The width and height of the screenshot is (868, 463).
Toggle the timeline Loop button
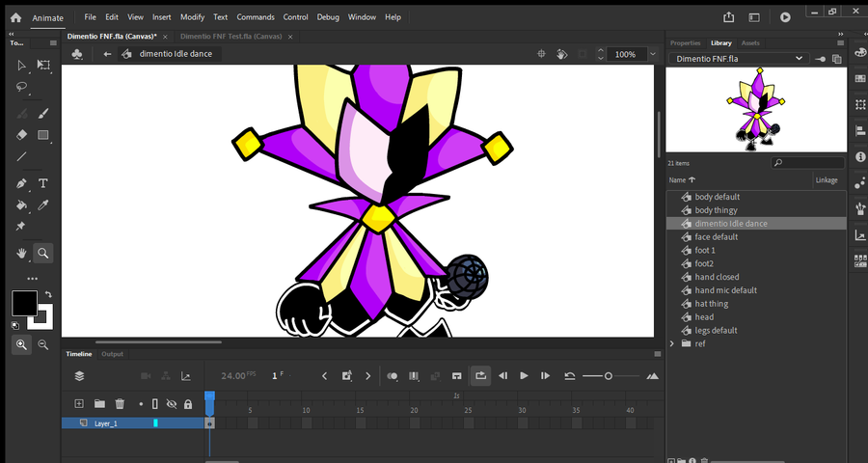tap(480, 376)
